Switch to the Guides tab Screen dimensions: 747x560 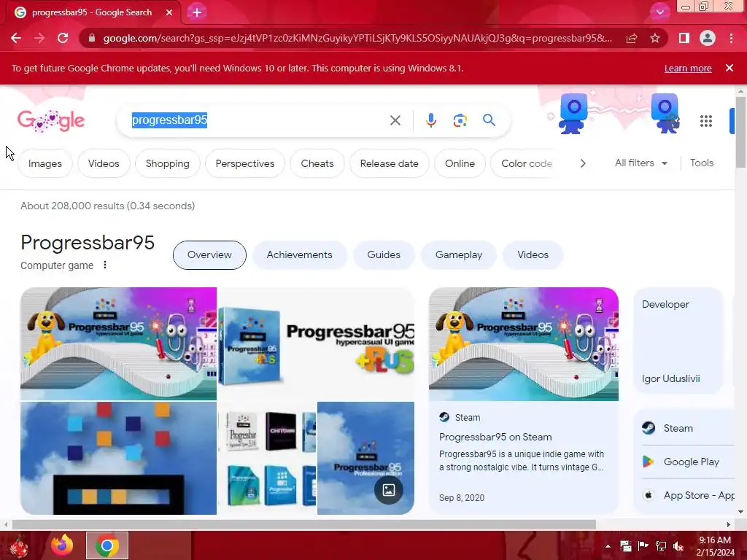(384, 254)
